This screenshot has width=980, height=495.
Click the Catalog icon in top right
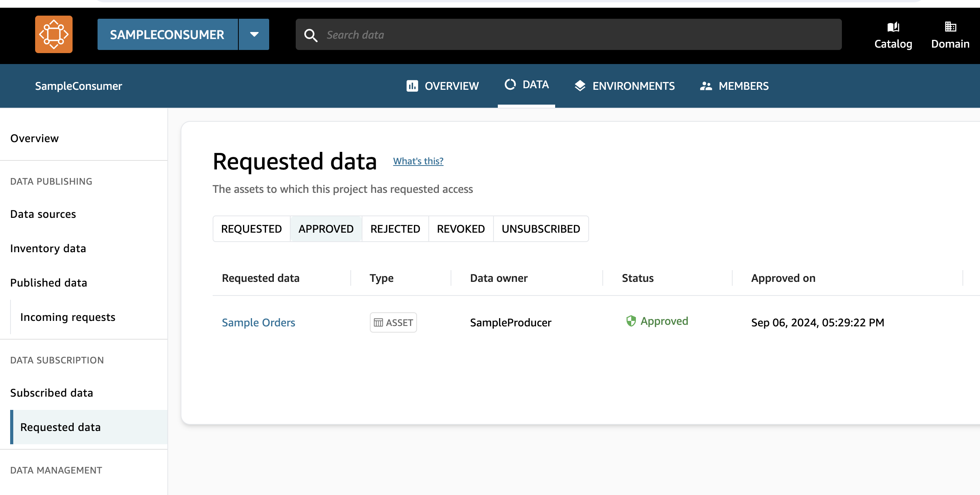893,35
